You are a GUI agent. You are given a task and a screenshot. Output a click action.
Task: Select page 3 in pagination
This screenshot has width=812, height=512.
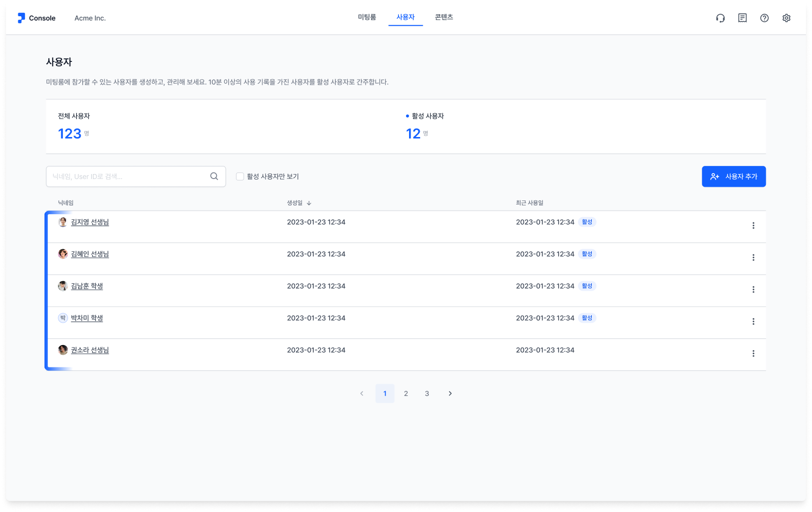coord(427,394)
